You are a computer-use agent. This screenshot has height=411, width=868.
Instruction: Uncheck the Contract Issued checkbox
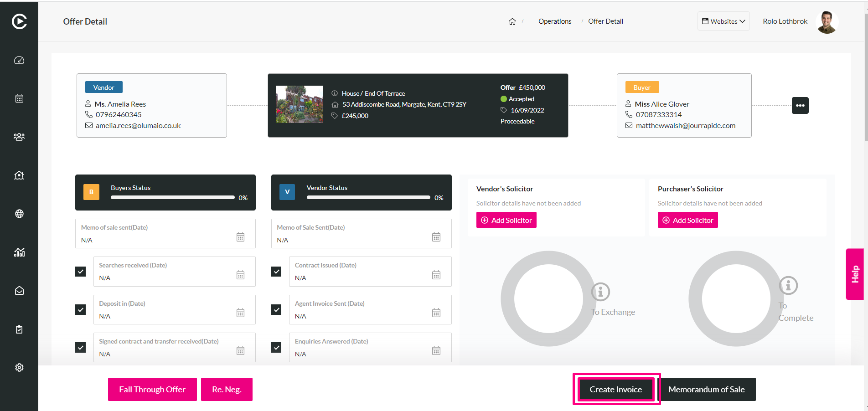[x=276, y=272]
